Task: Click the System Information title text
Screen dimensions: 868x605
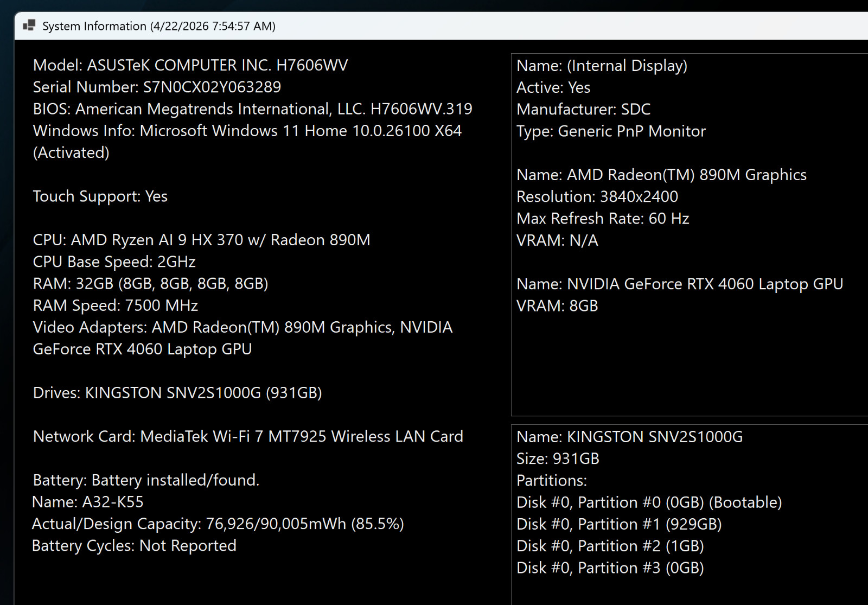Action: click(x=159, y=26)
